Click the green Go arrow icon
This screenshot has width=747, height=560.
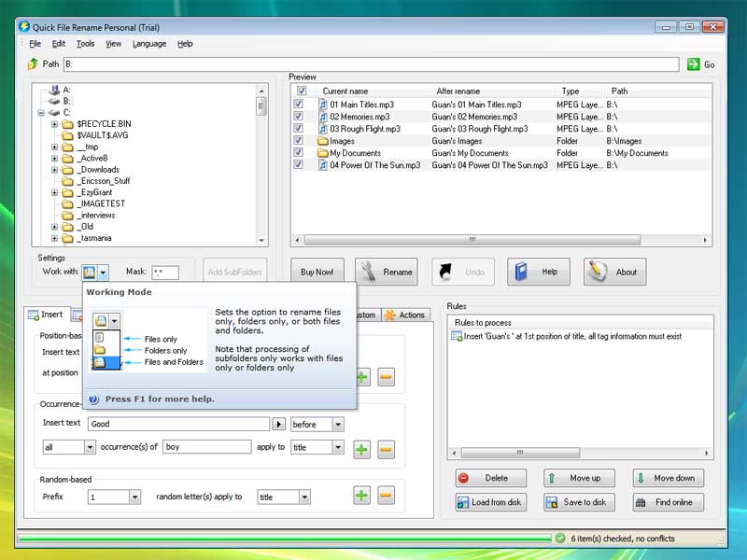click(694, 64)
